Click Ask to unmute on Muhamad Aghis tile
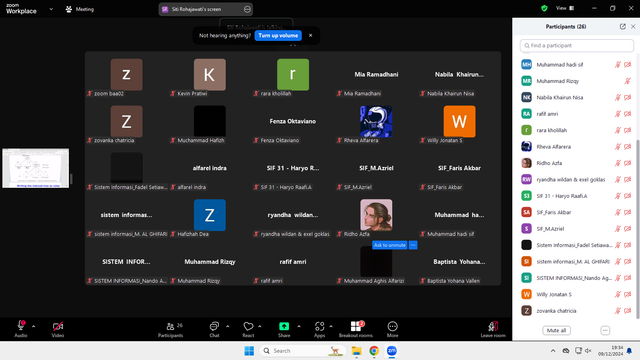 click(390, 245)
